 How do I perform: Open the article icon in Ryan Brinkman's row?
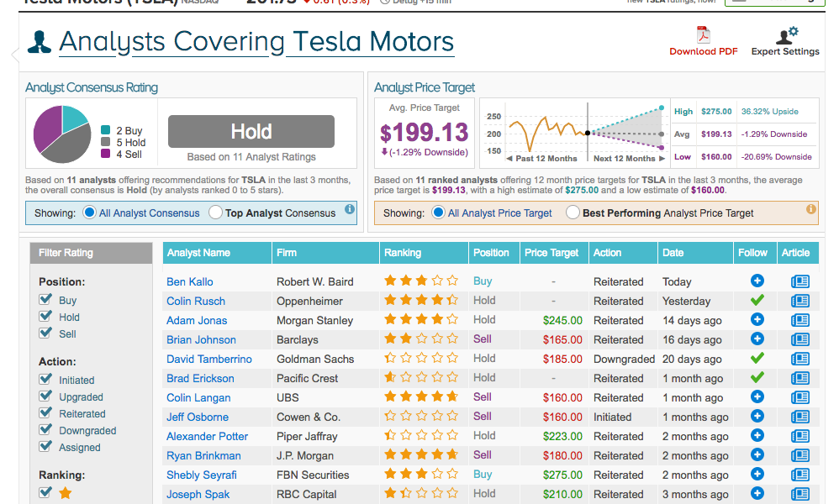pyautogui.click(x=800, y=455)
